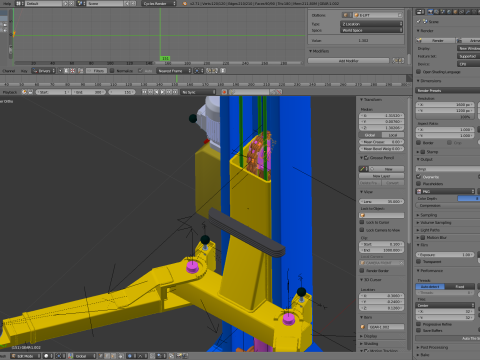
Task: Click the Scene name selector field
Action: tap(105, 3)
